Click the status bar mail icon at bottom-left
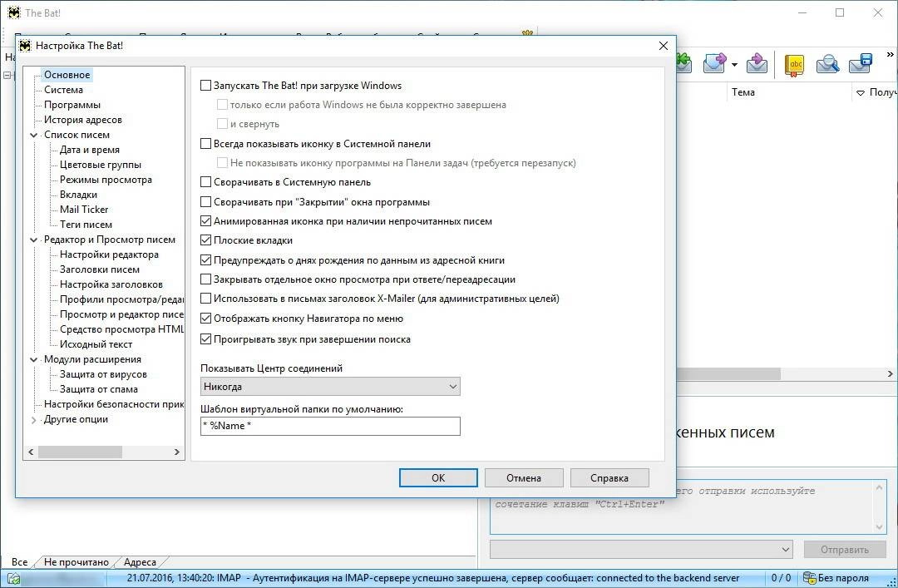 (14, 579)
